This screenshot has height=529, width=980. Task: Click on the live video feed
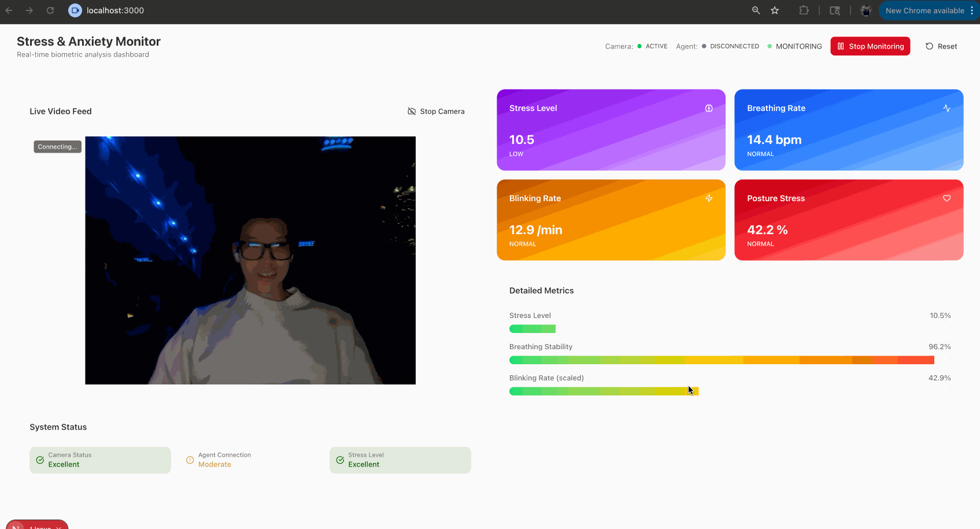250,260
